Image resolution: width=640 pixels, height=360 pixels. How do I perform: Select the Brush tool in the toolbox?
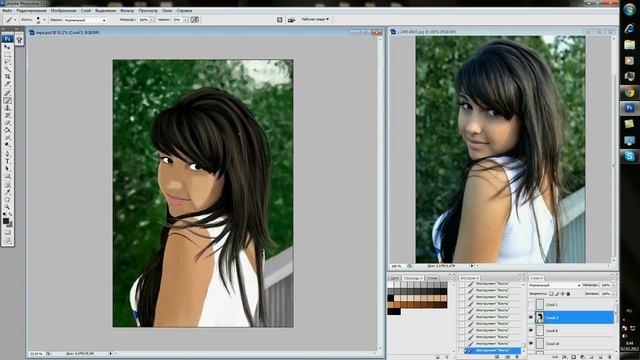[x=7, y=100]
